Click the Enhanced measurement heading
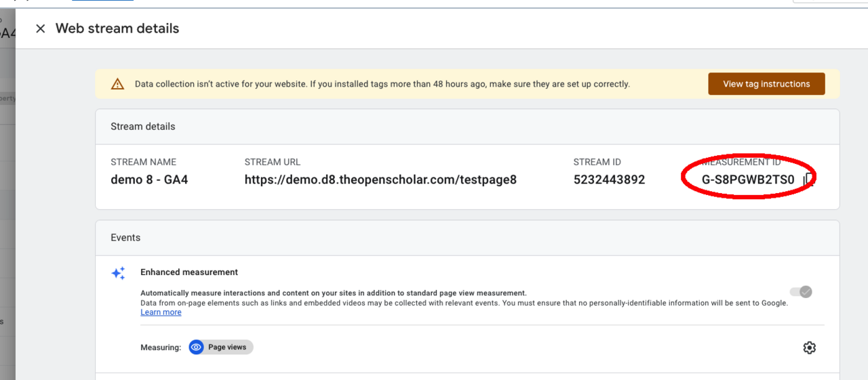Screen dimensions: 868x380 (x=189, y=272)
